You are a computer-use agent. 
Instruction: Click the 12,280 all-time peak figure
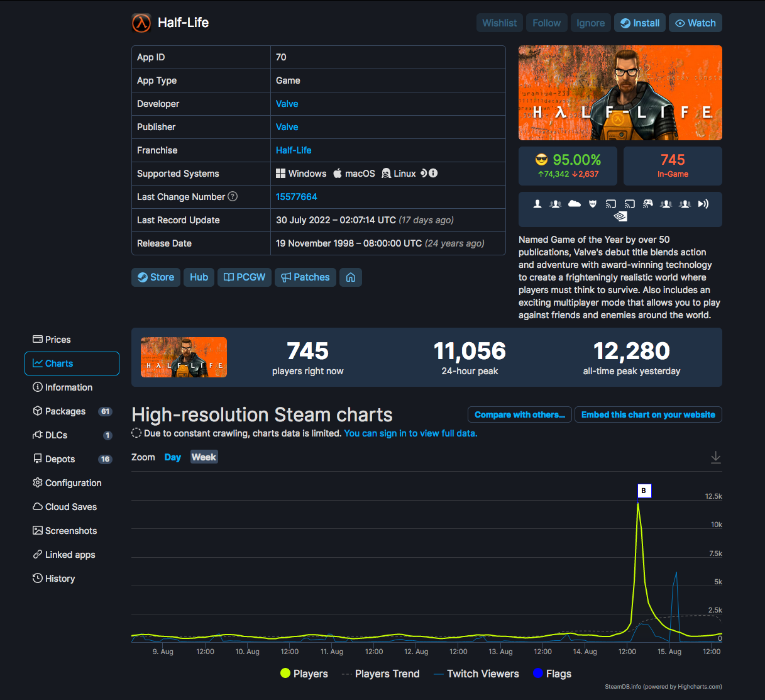click(632, 351)
